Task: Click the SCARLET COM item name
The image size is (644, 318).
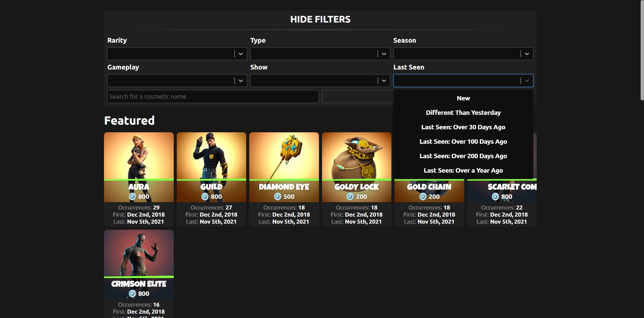Action: point(512,187)
